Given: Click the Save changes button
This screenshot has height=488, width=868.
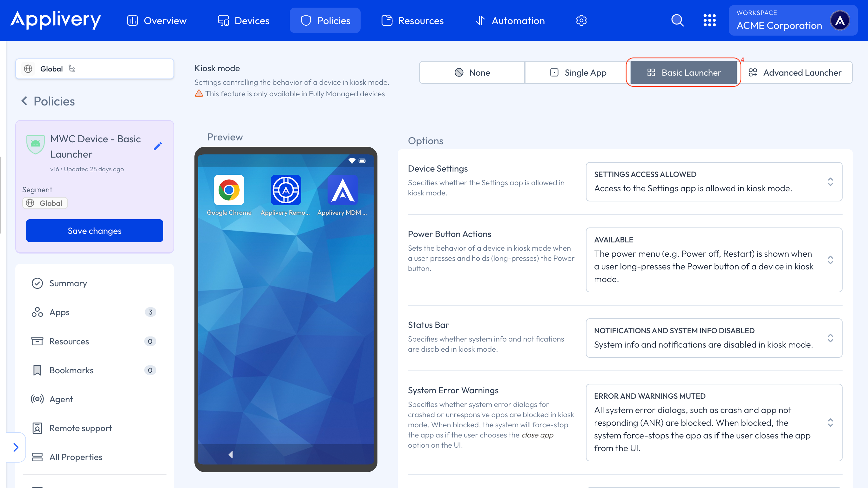Looking at the screenshot, I should 94,231.
